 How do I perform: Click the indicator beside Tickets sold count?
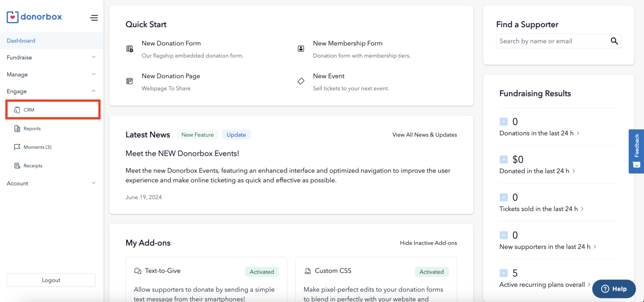tap(504, 197)
